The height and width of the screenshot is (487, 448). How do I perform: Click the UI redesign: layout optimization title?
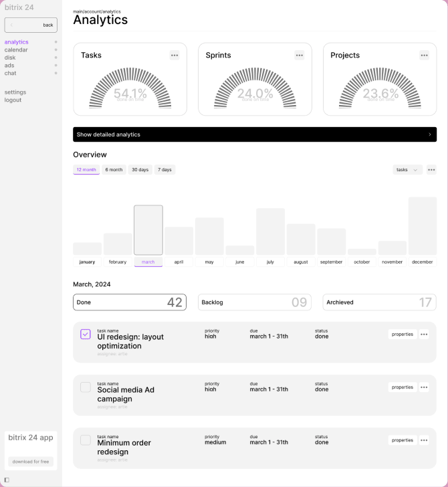130,341
